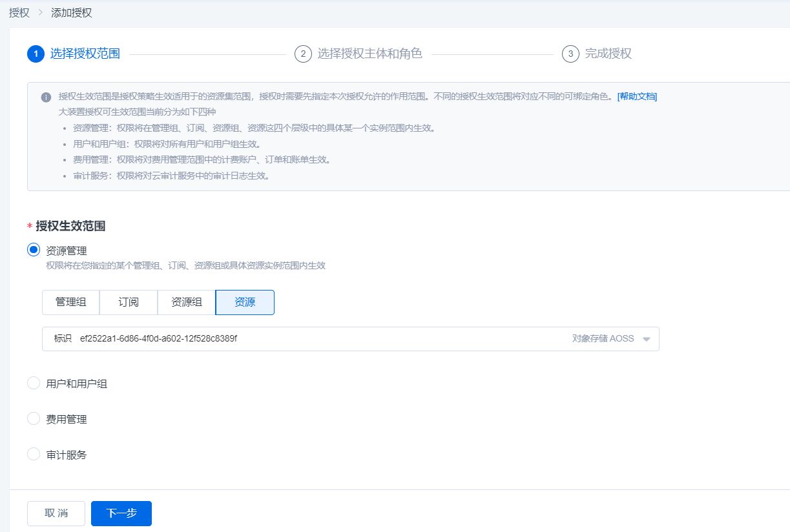790x532 pixels.
Task: Click the step 1 circle icon
Action: [x=36, y=54]
